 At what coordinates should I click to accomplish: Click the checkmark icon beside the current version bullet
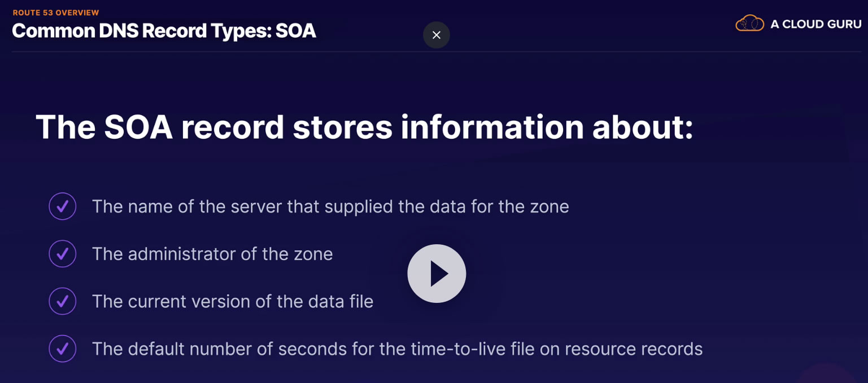(63, 301)
